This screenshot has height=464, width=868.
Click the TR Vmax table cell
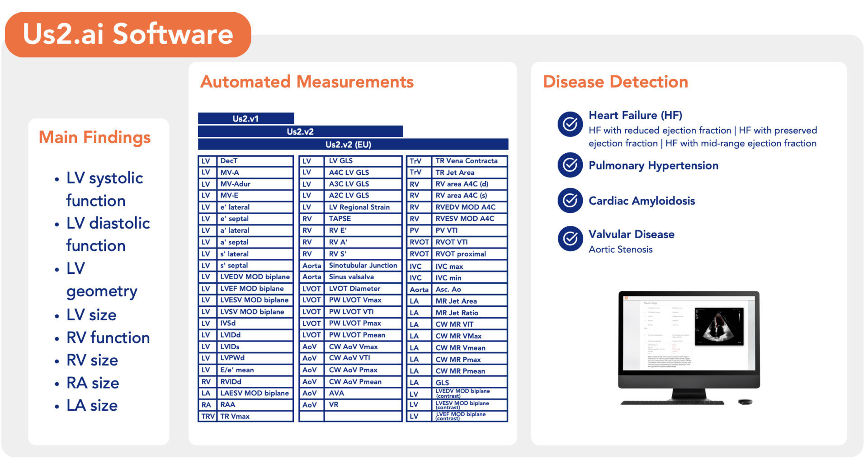click(x=255, y=416)
